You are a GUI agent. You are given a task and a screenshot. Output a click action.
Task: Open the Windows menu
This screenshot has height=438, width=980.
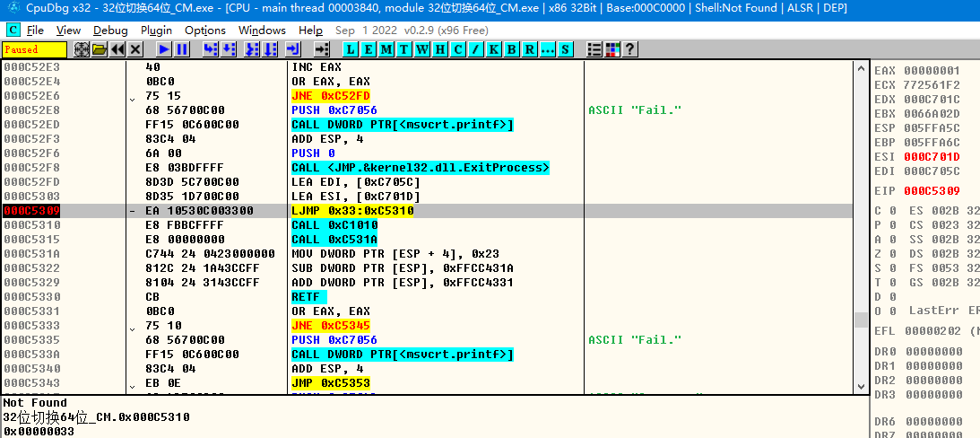262,31
